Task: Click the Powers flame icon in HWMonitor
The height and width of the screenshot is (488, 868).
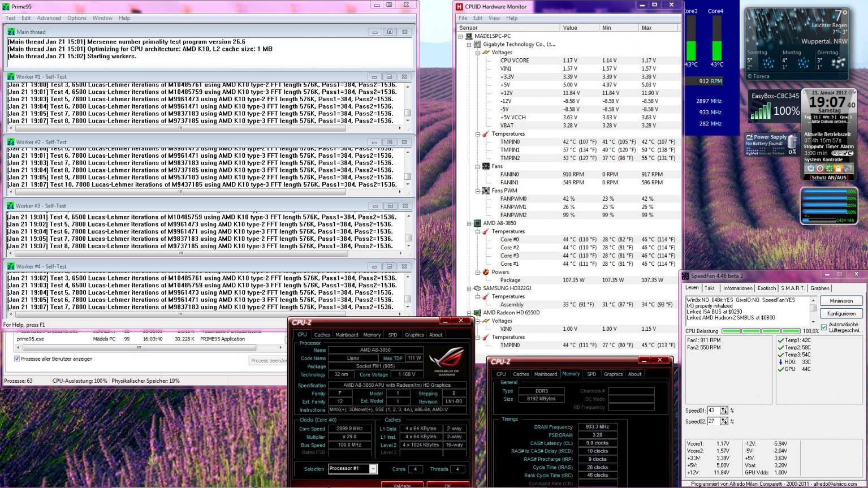Action: coord(486,272)
